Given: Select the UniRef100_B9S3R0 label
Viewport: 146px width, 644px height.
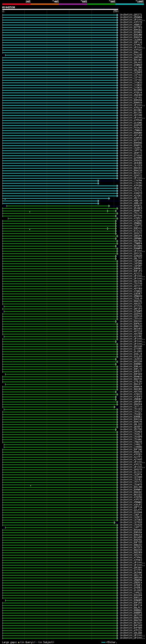Looking at the screenshot, I should tap(131, 60).
